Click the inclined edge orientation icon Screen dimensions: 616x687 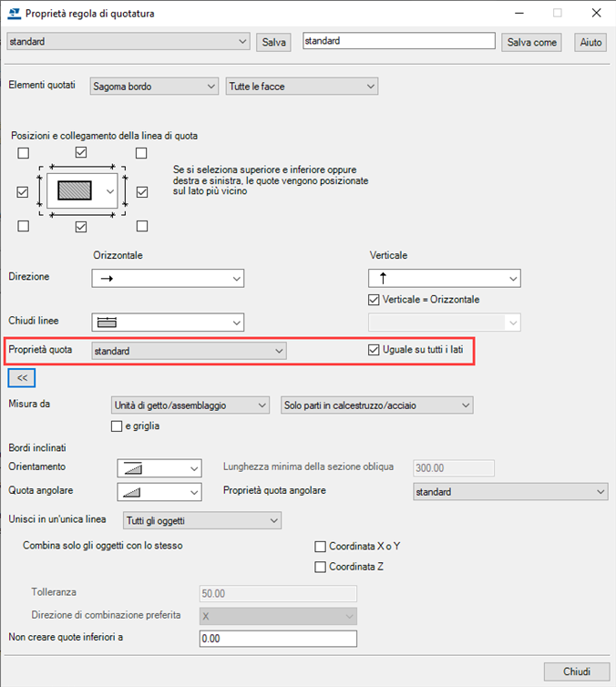[x=133, y=469]
